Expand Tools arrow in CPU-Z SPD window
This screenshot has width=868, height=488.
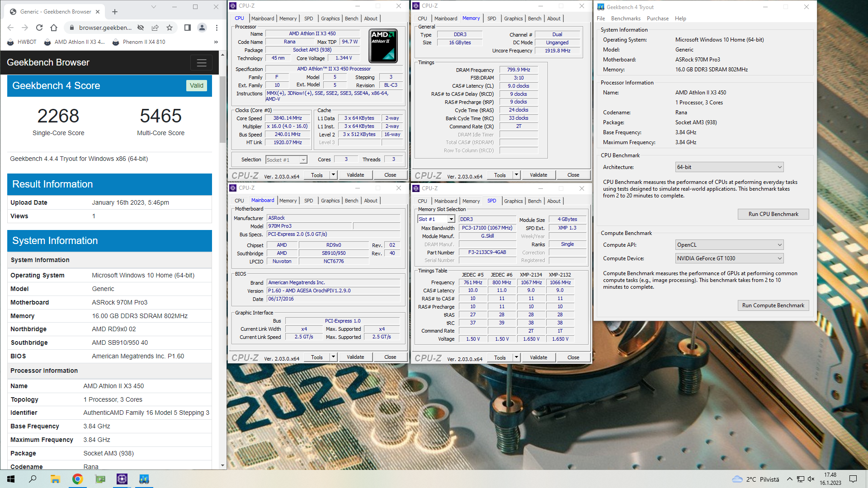(516, 357)
